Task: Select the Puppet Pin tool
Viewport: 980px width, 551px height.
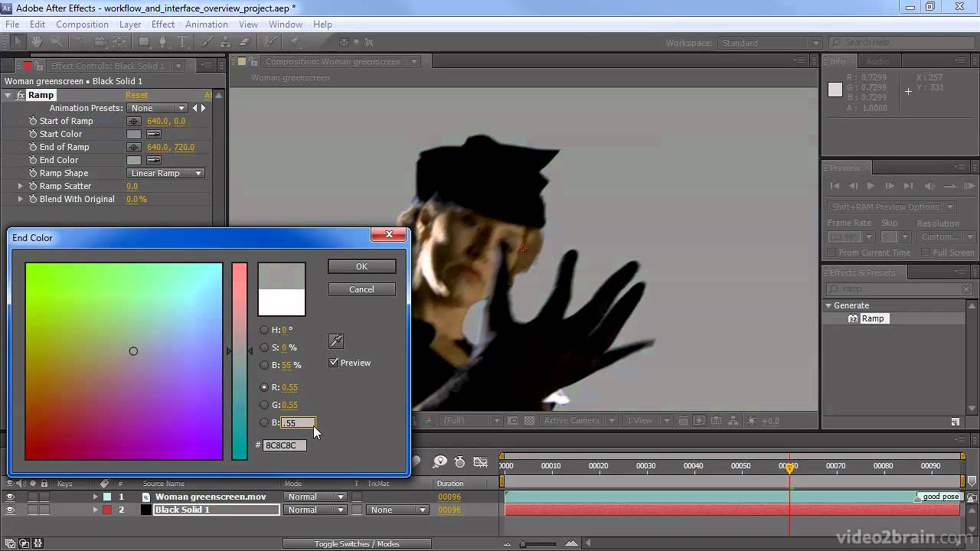Action: click(x=295, y=42)
